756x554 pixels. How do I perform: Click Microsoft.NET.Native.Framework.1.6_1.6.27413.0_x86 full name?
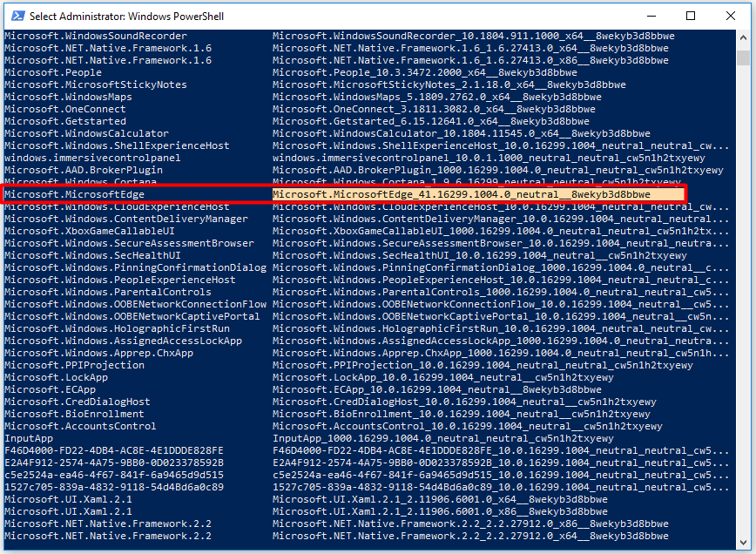tap(470, 60)
